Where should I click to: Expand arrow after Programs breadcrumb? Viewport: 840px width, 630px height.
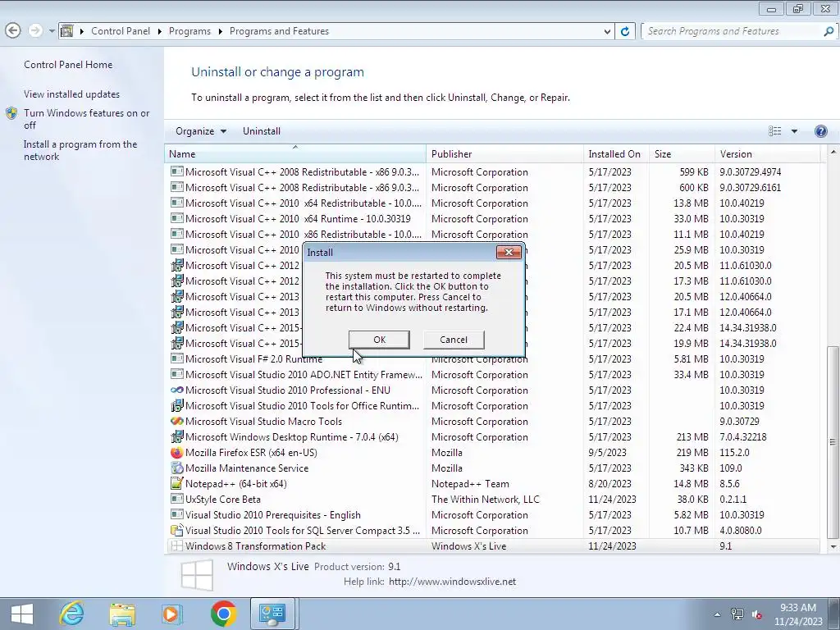click(220, 31)
